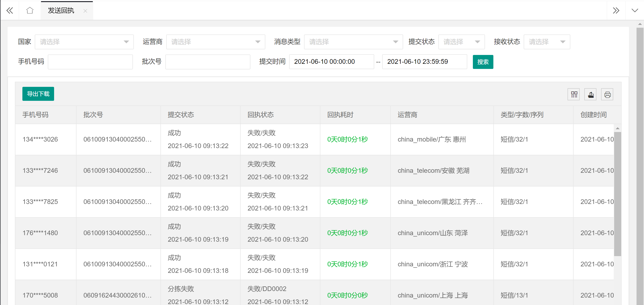The image size is (644, 305).
Task: Focus the 手机号码 input field
Action: 90,62
